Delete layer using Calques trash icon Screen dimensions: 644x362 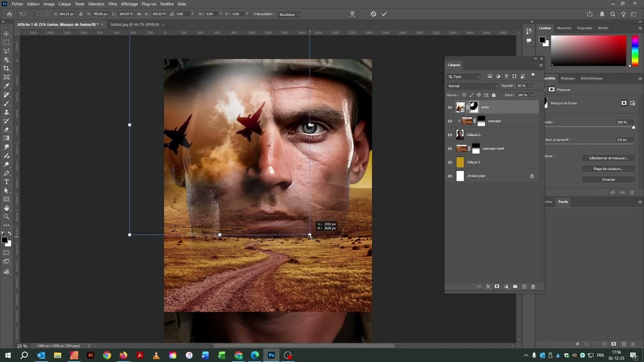coord(533,287)
